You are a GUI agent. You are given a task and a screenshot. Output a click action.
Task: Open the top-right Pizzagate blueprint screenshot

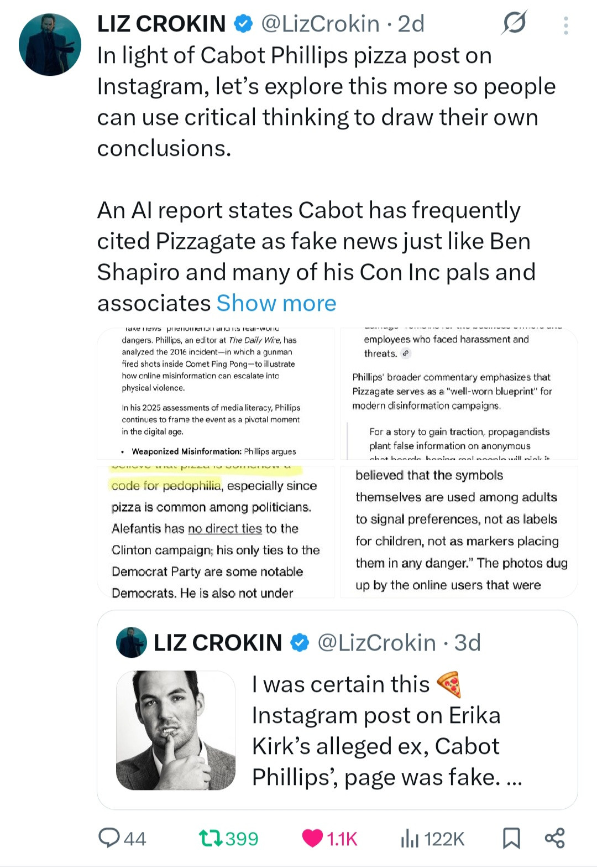pos(459,394)
